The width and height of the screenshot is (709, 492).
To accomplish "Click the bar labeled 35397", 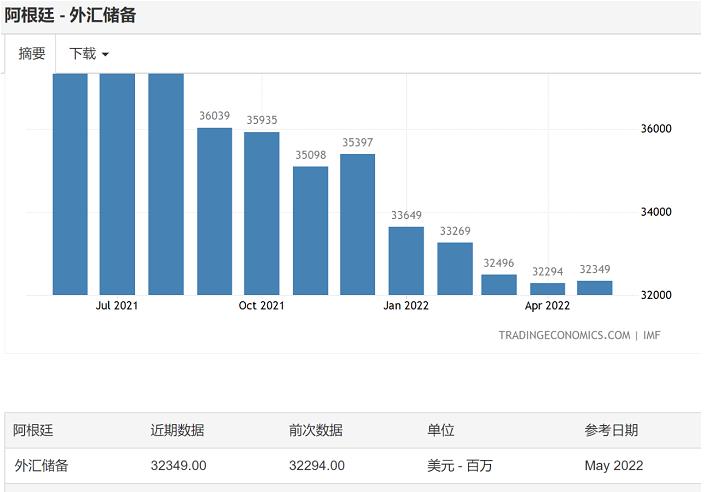I will click(357, 224).
